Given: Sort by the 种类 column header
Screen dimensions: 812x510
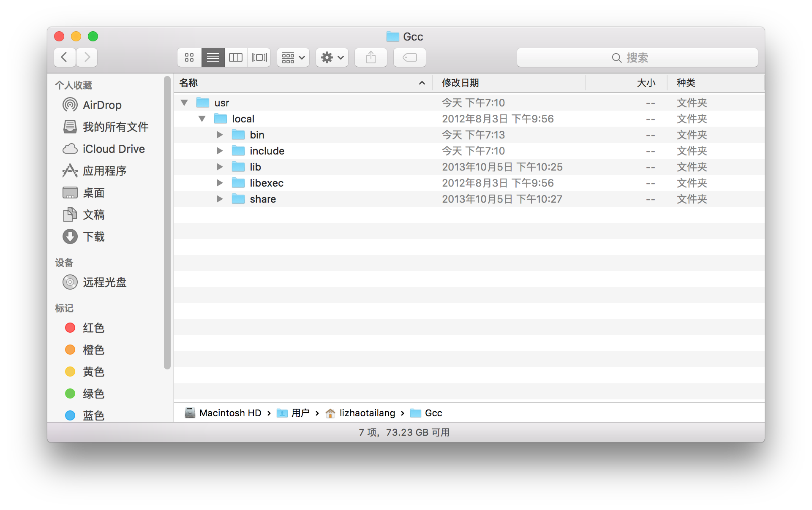Looking at the screenshot, I should [x=716, y=83].
